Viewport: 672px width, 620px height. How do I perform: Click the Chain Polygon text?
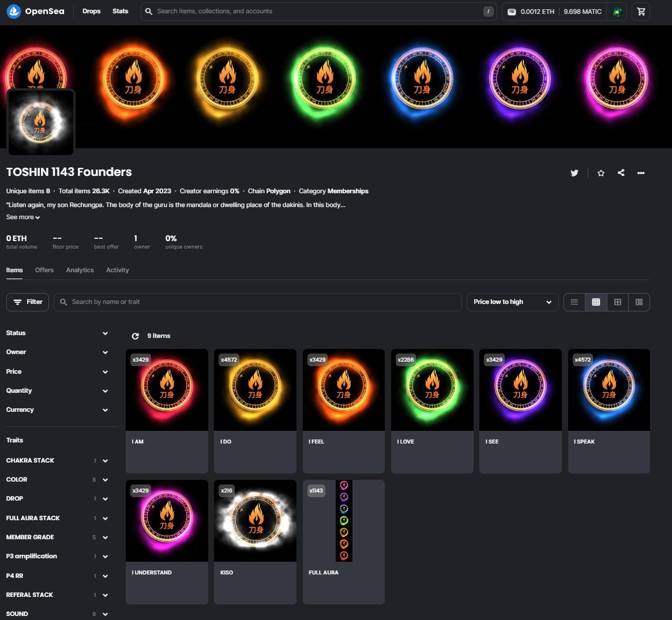click(x=269, y=191)
